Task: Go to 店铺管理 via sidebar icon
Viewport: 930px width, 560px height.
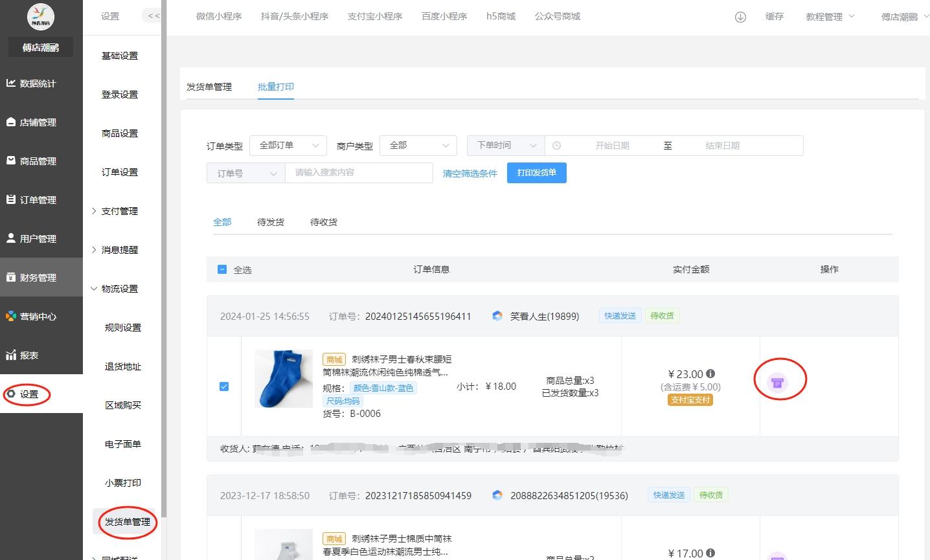Action: point(36,122)
